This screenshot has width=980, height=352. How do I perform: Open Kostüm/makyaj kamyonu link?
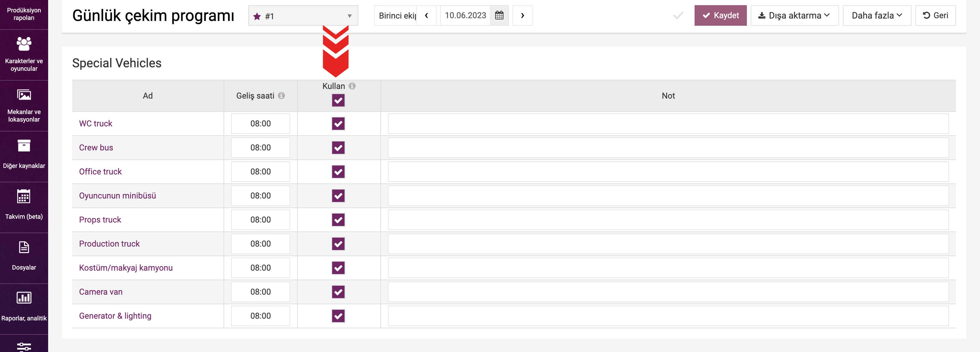coord(126,268)
